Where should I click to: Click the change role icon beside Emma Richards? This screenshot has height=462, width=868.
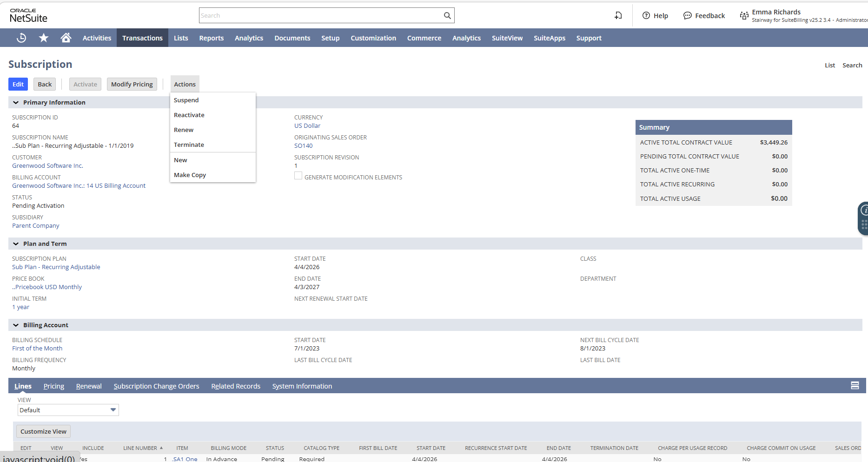pos(744,16)
